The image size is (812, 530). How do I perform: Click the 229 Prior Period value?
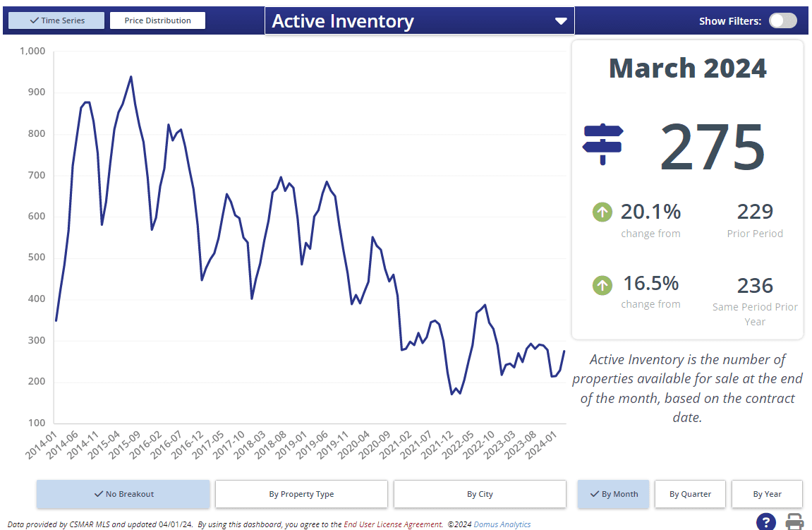click(755, 212)
